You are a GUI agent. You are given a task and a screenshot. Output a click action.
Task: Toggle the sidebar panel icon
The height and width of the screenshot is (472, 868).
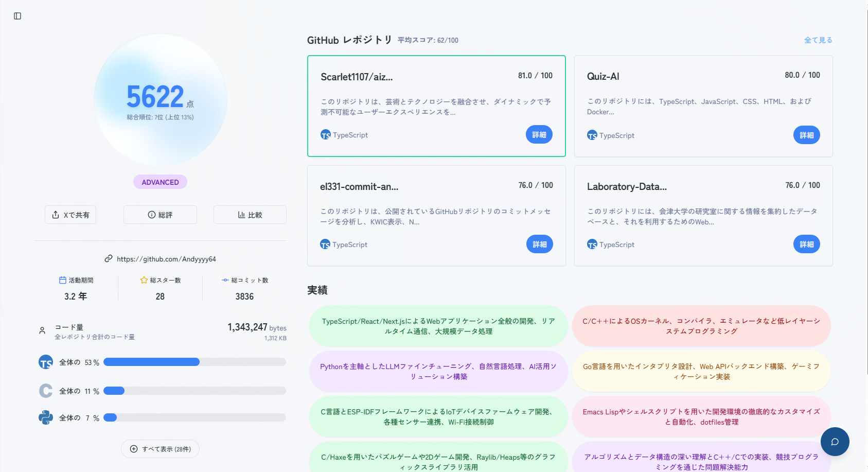[x=17, y=16]
